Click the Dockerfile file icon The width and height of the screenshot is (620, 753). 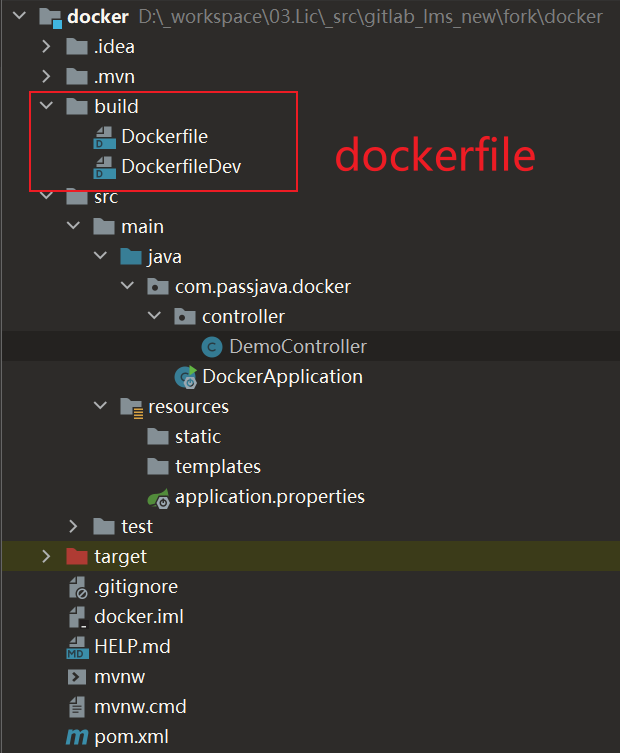point(104,137)
